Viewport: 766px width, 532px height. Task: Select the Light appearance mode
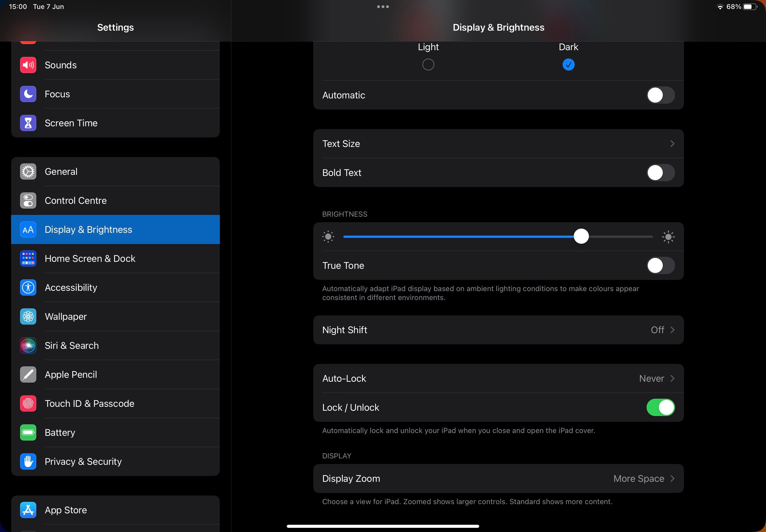pos(428,64)
